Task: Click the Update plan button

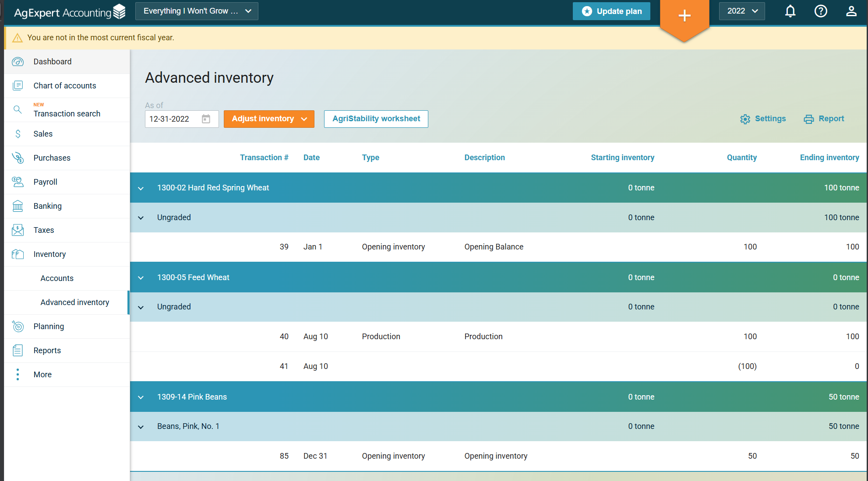Action: 611,11
